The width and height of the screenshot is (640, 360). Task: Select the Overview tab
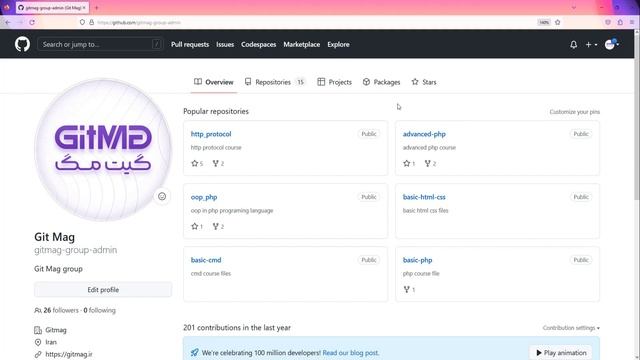[x=213, y=82]
